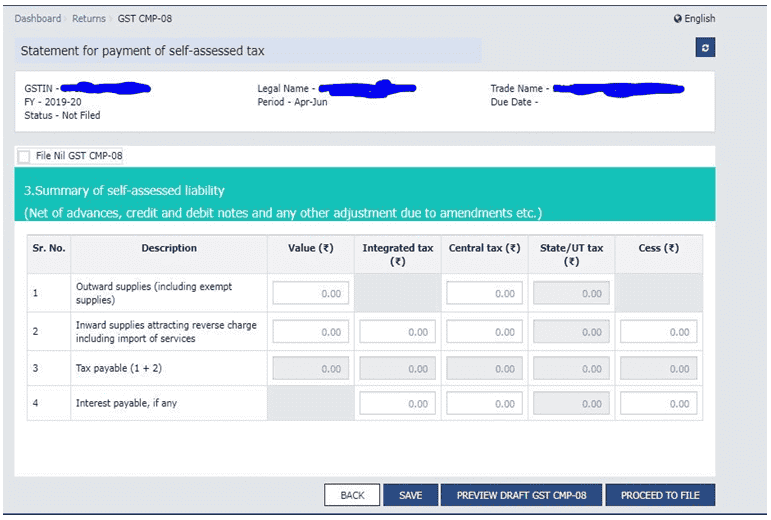The height and width of the screenshot is (520, 771).
Task: Click Interest payable Integrated tax field
Action: [397, 404]
